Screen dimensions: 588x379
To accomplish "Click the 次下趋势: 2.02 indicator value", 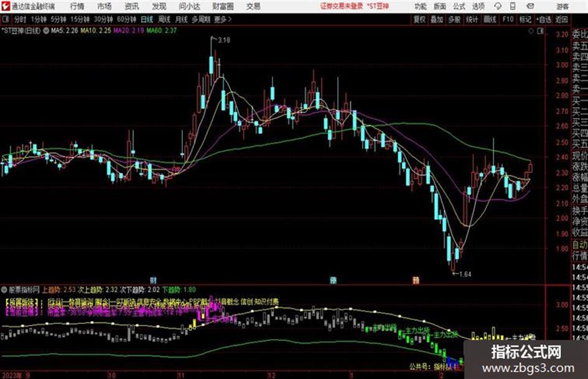I will coord(139,289).
